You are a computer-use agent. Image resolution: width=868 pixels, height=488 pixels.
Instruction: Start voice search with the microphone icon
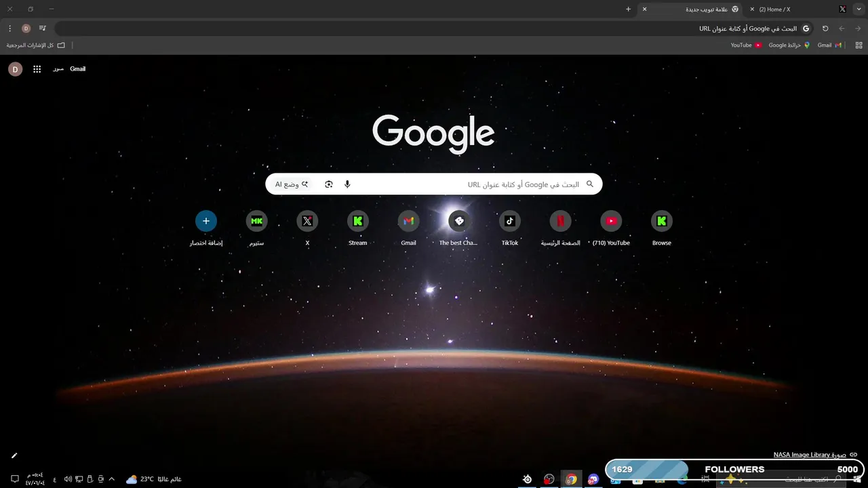pos(347,184)
